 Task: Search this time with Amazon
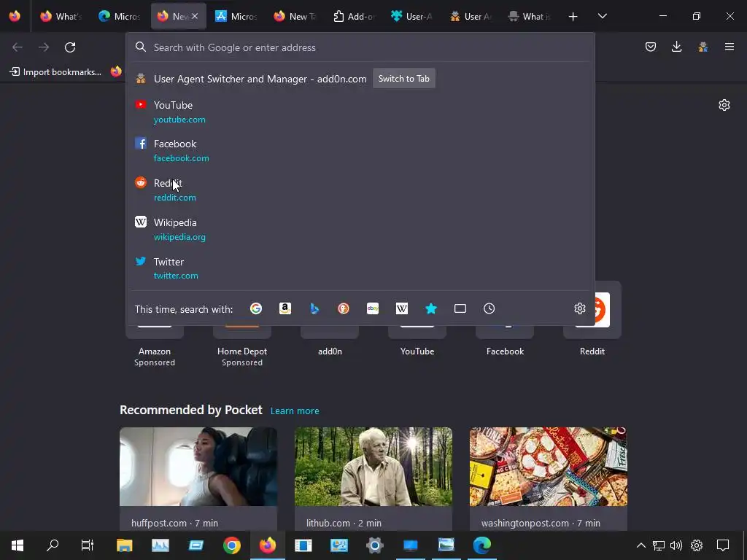click(285, 308)
